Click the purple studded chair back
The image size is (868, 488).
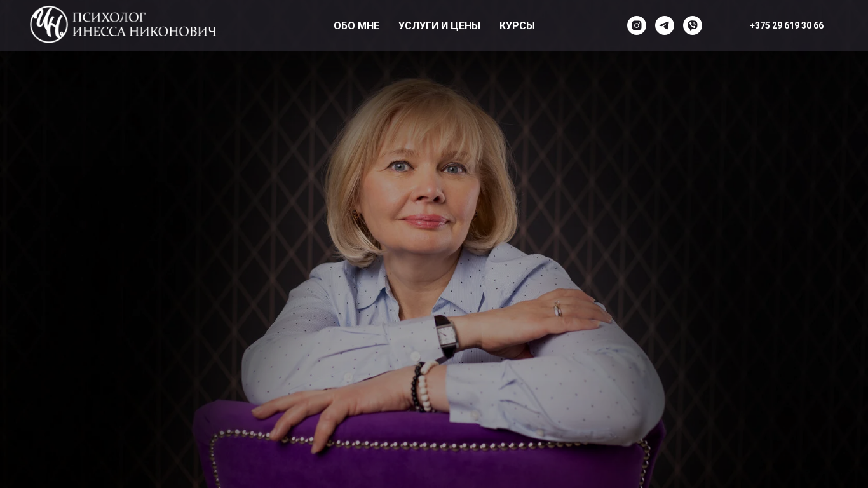426,451
